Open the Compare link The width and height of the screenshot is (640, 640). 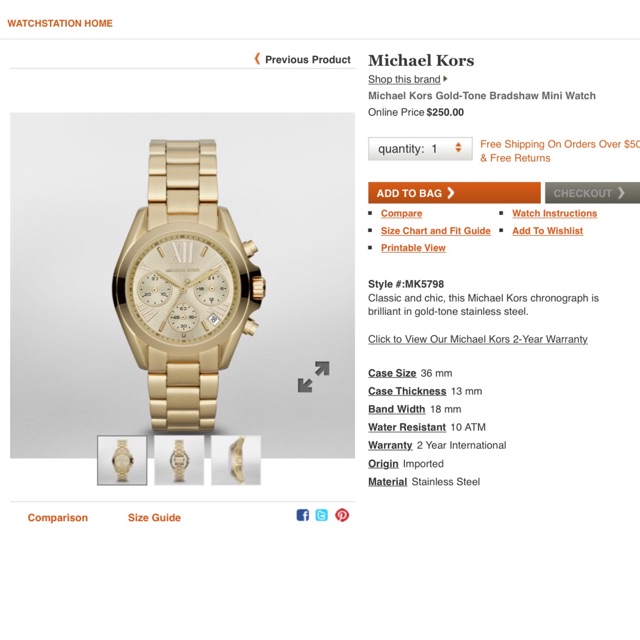pyautogui.click(x=402, y=213)
